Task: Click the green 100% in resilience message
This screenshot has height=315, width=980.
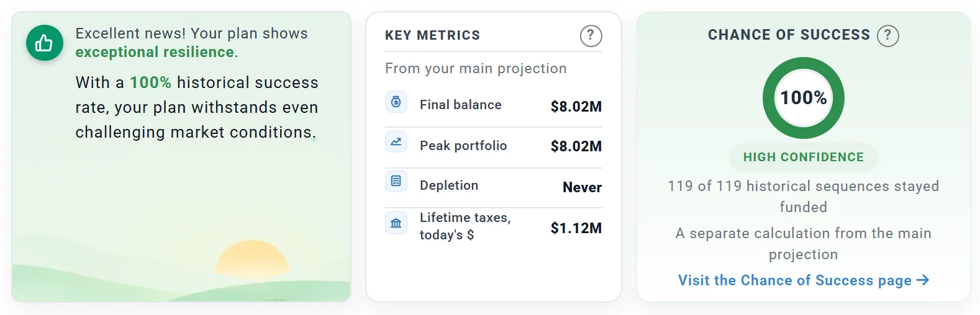Action: point(150,82)
